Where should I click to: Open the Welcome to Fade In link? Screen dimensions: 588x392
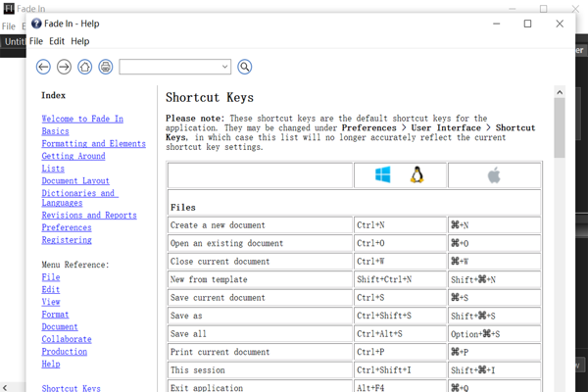82,120
